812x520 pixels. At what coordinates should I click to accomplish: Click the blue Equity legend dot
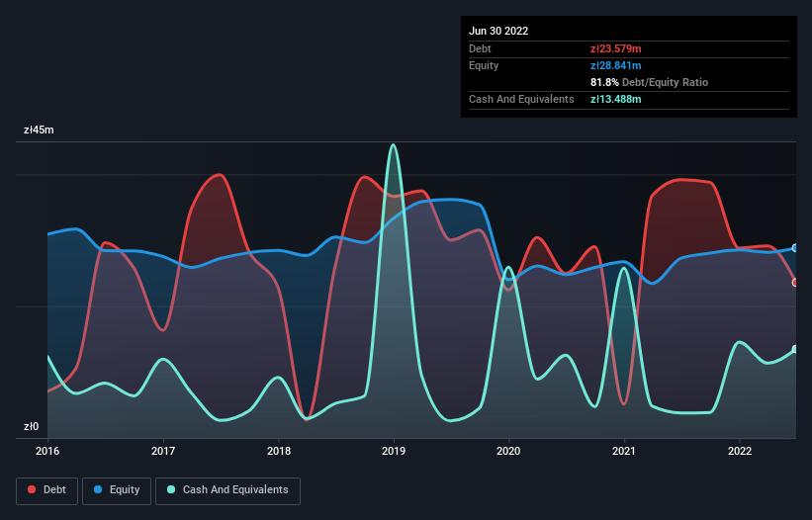(x=97, y=489)
